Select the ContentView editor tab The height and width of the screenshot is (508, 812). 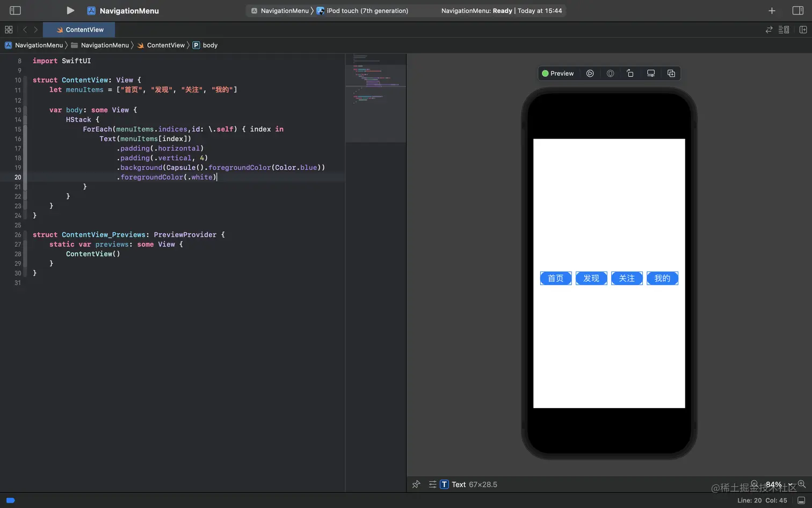79,30
